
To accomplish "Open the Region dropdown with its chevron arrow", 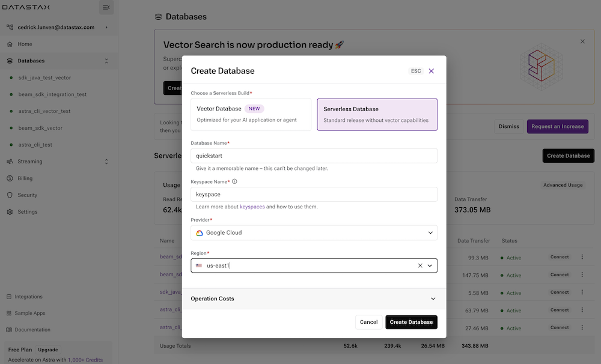I will click(430, 265).
